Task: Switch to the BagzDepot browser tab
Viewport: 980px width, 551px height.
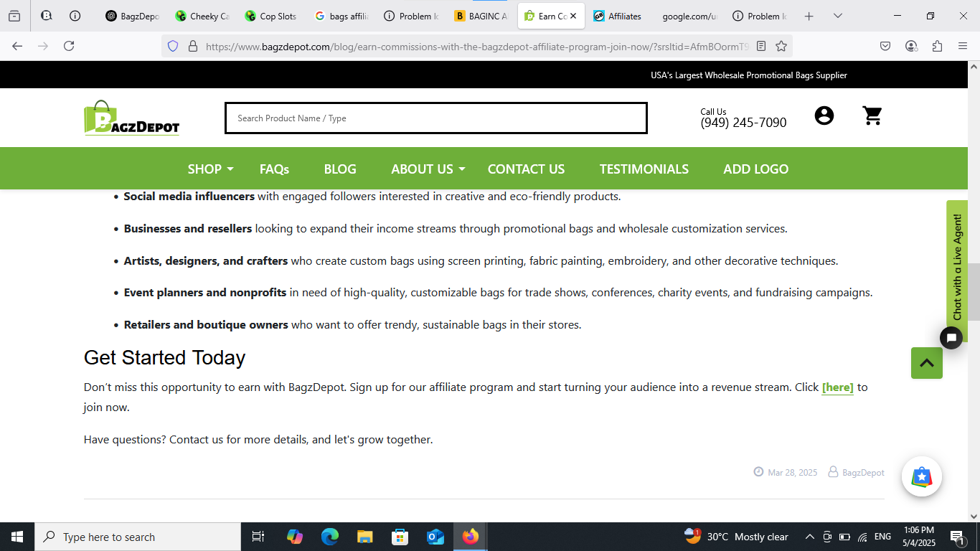Action: pos(132,16)
